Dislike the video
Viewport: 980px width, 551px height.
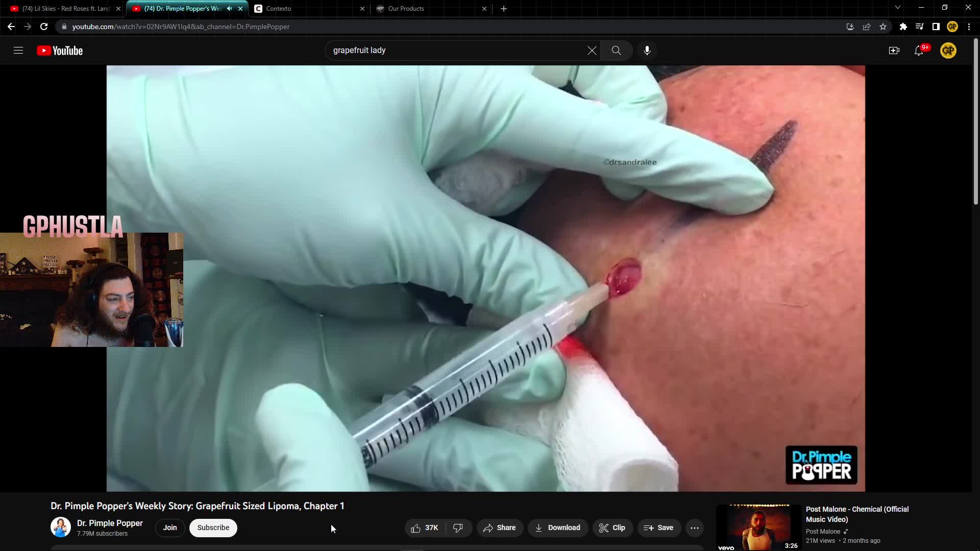coord(458,528)
